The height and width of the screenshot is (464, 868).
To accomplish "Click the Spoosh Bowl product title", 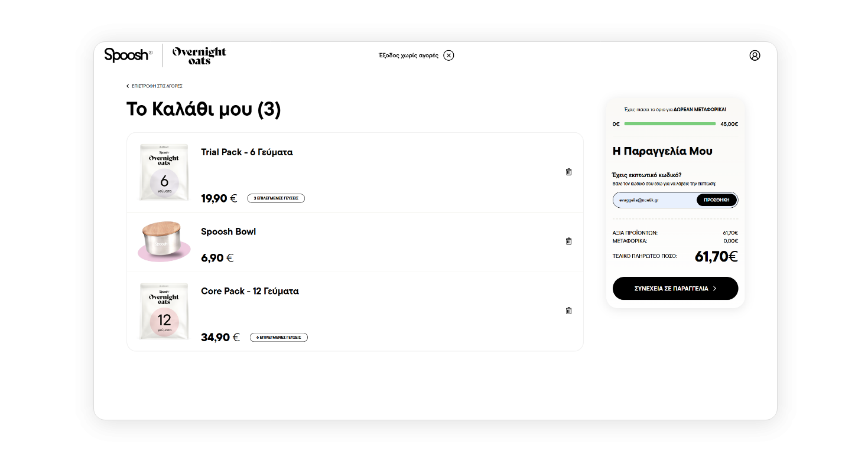I will [x=228, y=231].
